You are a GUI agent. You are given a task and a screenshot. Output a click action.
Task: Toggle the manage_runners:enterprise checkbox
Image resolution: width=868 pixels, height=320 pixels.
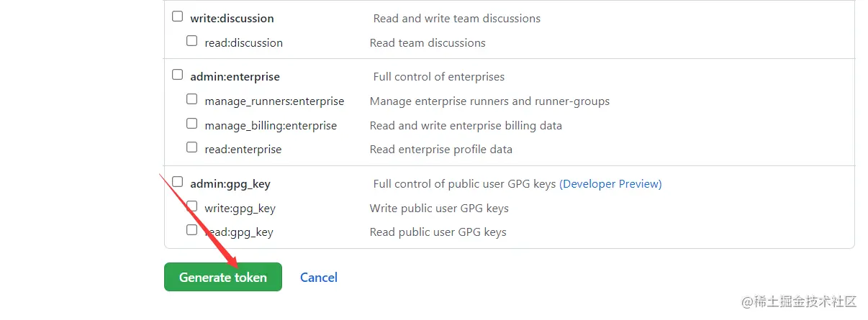click(192, 99)
